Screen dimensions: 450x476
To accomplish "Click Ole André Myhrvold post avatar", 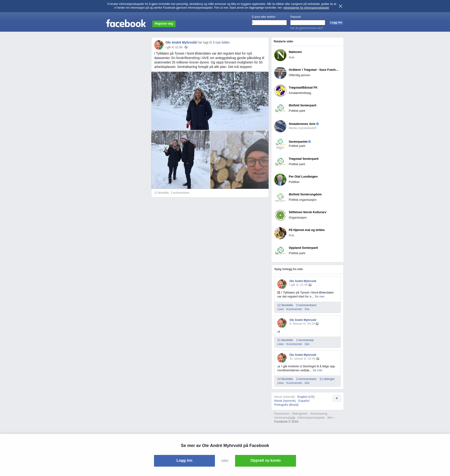I will [x=159, y=45].
